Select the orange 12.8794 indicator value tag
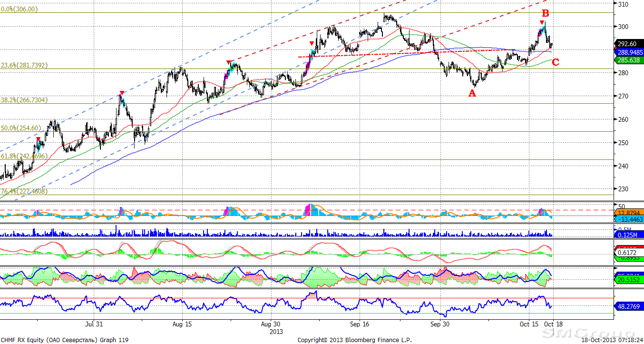The width and height of the screenshot is (644, 344). click(x=629, y=212)
